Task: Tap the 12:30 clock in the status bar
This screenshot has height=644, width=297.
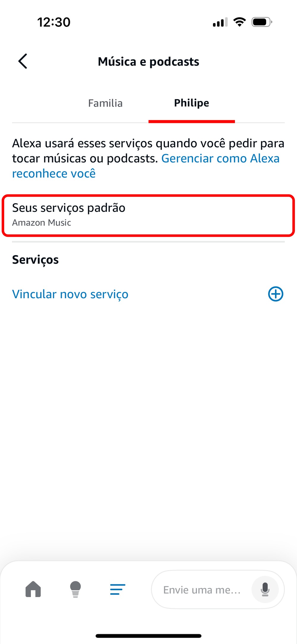Action: (54, 22)
